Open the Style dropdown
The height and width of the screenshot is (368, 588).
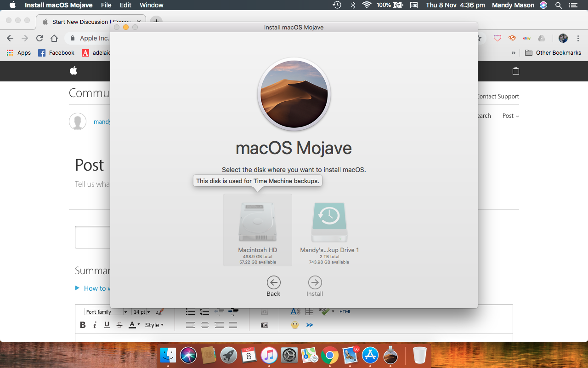pyautogui.click(x=154, y=325)
